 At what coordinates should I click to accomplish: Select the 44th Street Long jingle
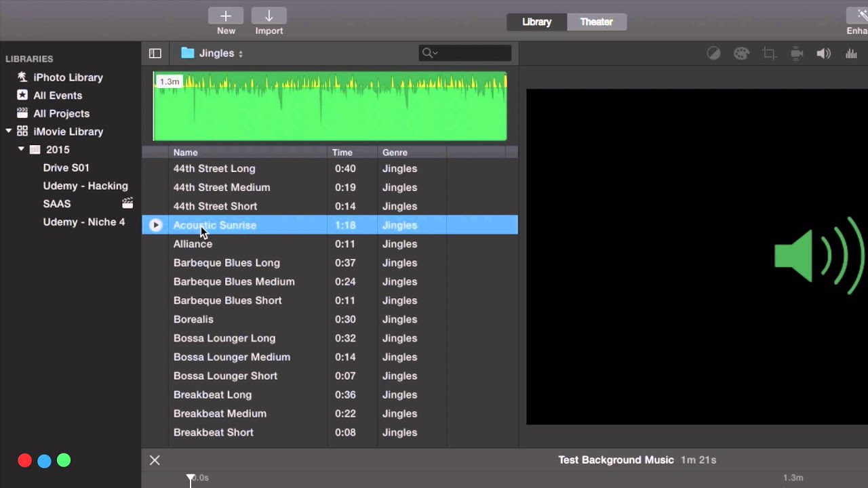coord(330,169)
